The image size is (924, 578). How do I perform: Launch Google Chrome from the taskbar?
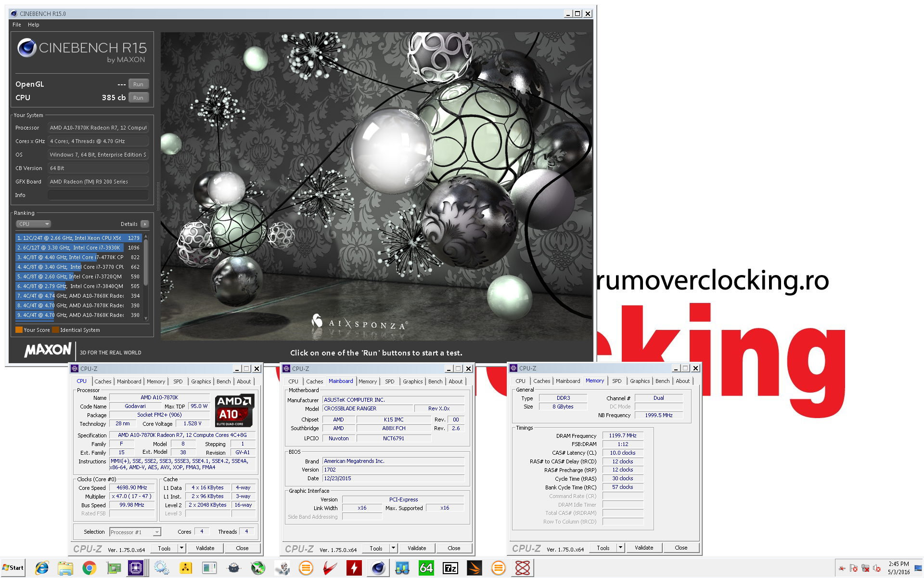pos(89,568)
